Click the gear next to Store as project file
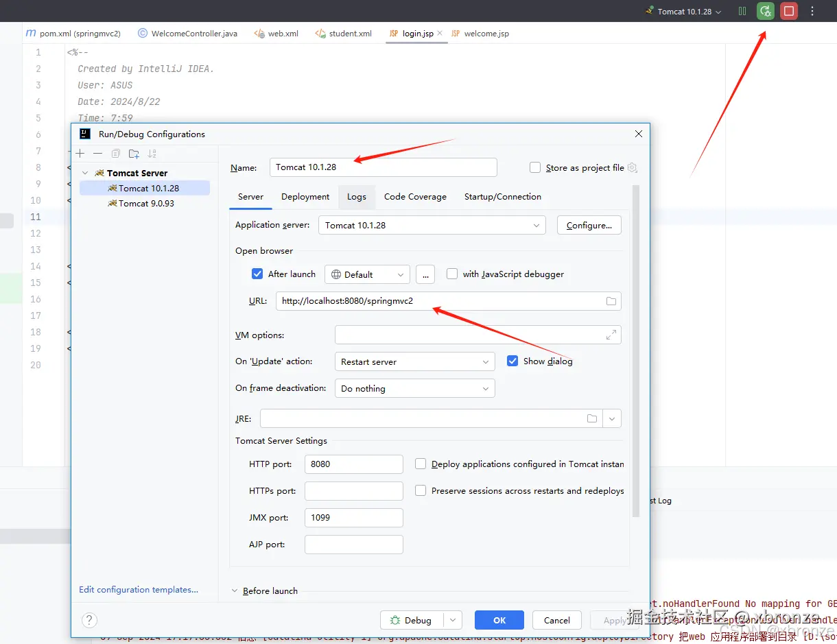 (x=633, y=167)
